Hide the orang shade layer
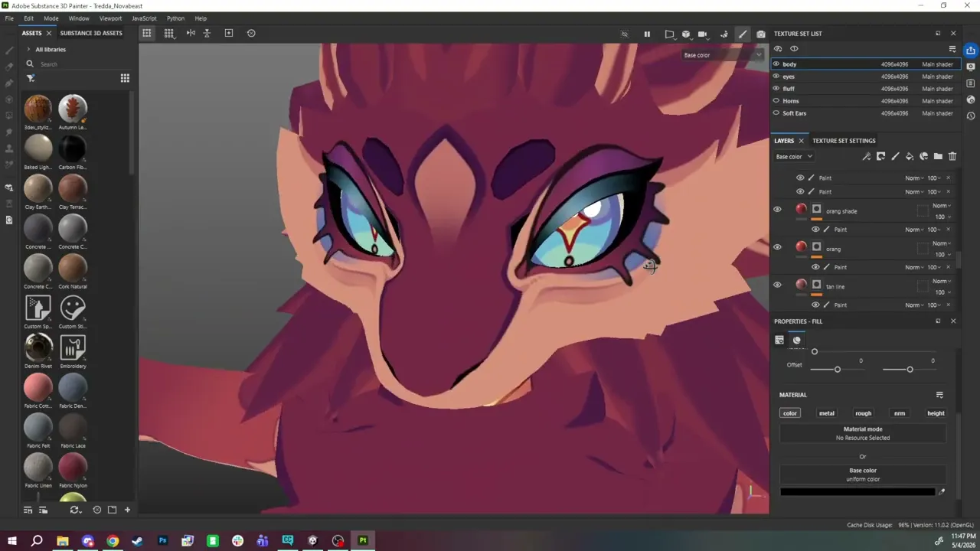 pyautogui.click(x=777, y=210)
